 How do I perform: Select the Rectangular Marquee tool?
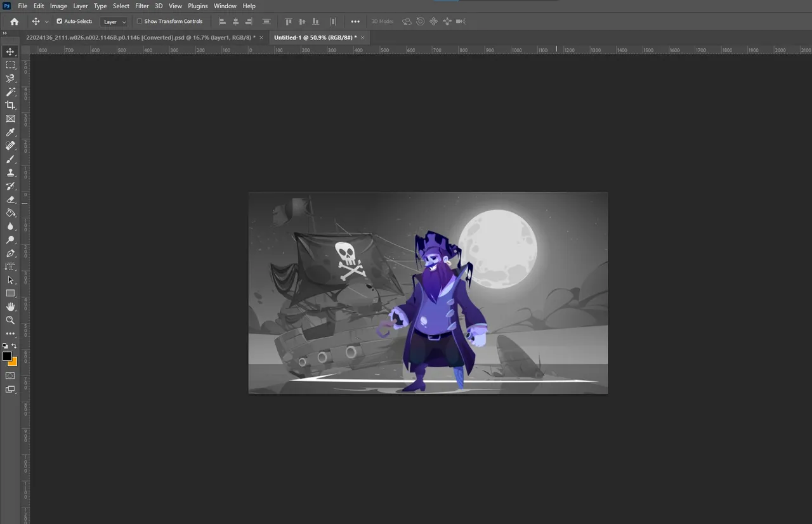(10, 65)
